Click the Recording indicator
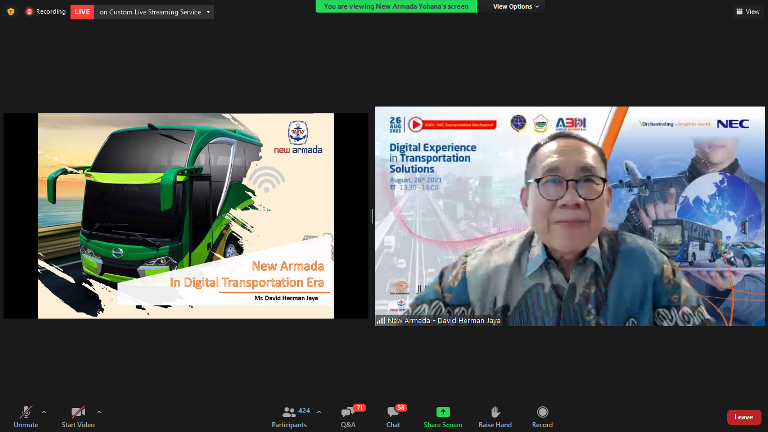The image size is (768, 432). pos(46,12)
